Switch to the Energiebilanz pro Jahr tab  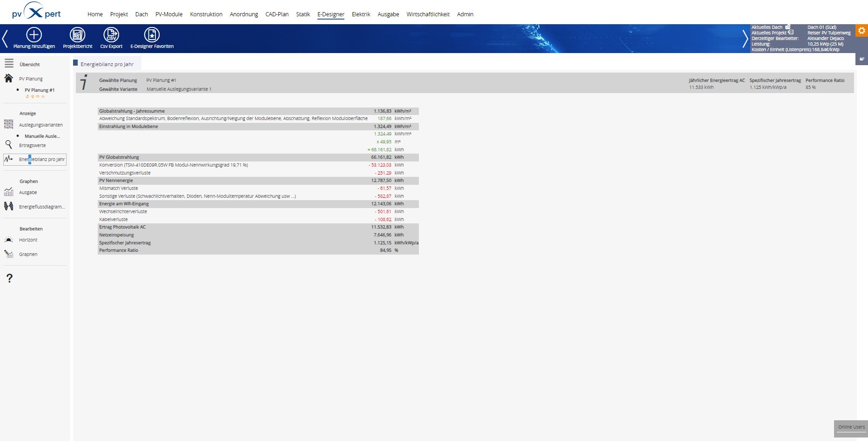(105, 63)
